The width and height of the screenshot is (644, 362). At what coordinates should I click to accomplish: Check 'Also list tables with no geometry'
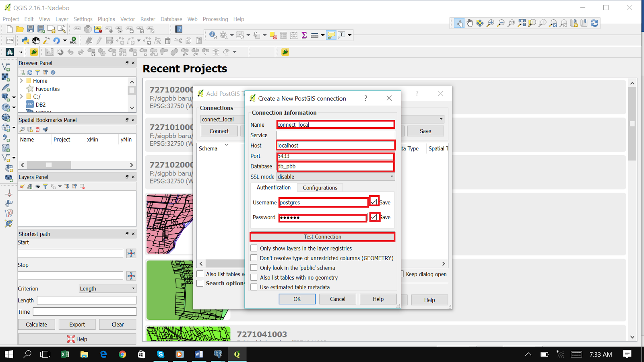click(254, 277)
